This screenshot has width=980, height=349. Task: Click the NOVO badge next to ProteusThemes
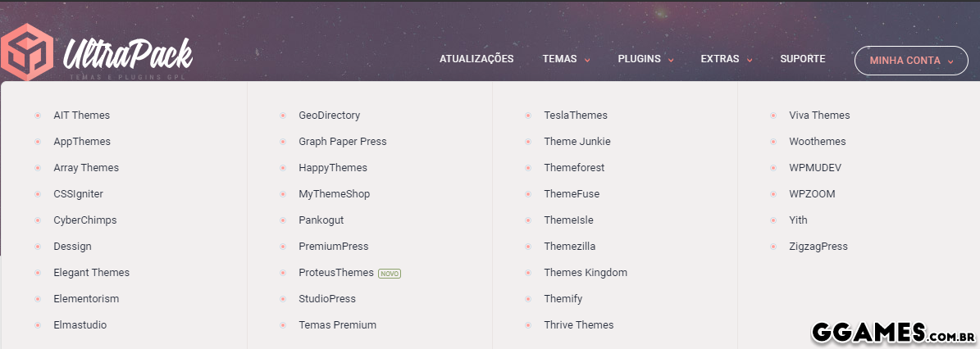(x=390, y=273)
